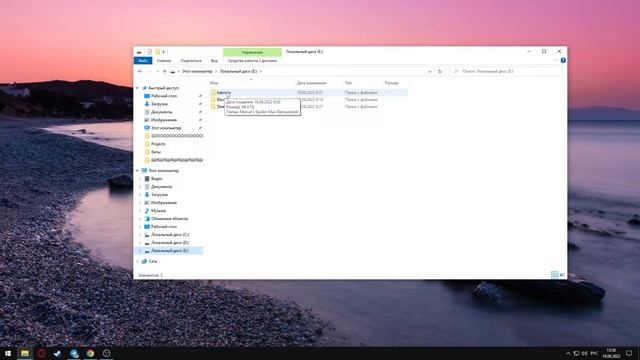Screen dimensions: 640x360
Task: Open pinned Рабочий стол under quick access
Action: coord(164,96)
